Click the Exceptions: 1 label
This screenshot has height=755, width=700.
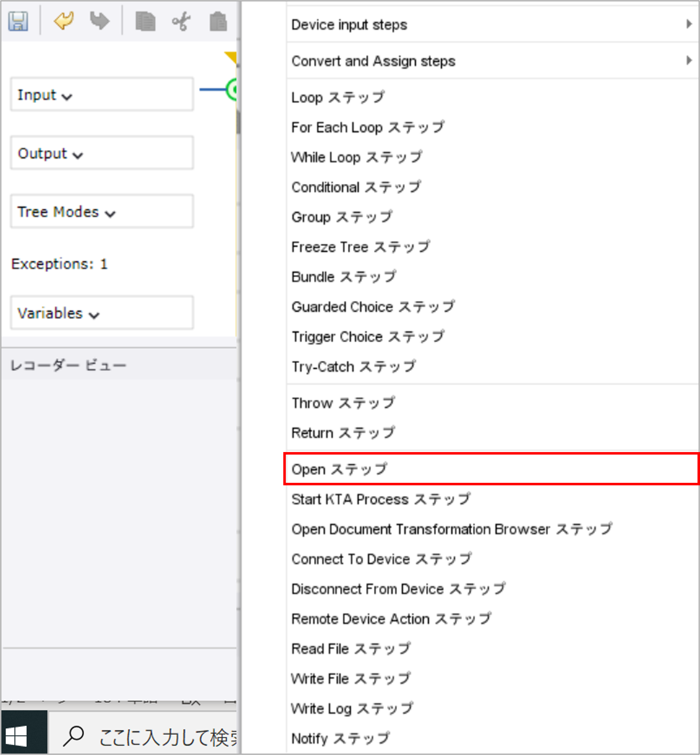[60, 264]
